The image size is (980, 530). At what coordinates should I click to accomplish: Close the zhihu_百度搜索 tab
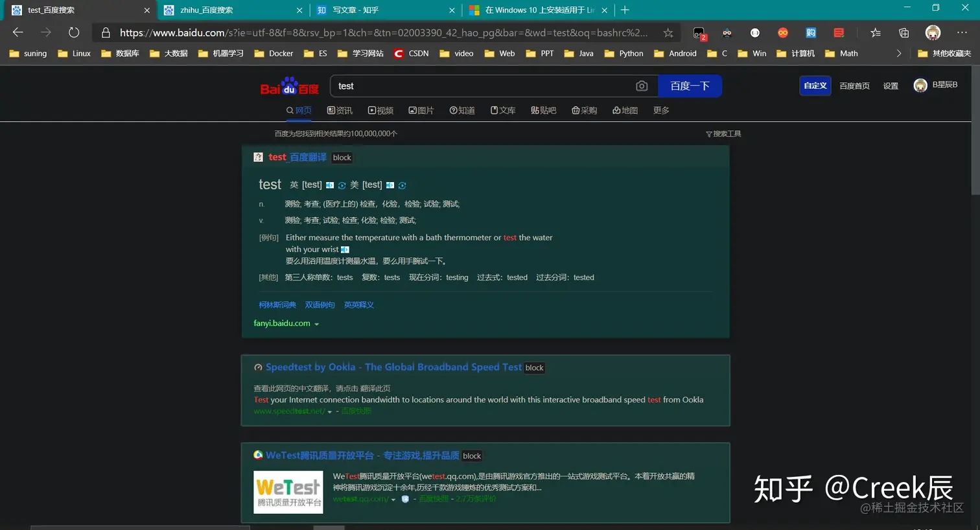[299, 10]
